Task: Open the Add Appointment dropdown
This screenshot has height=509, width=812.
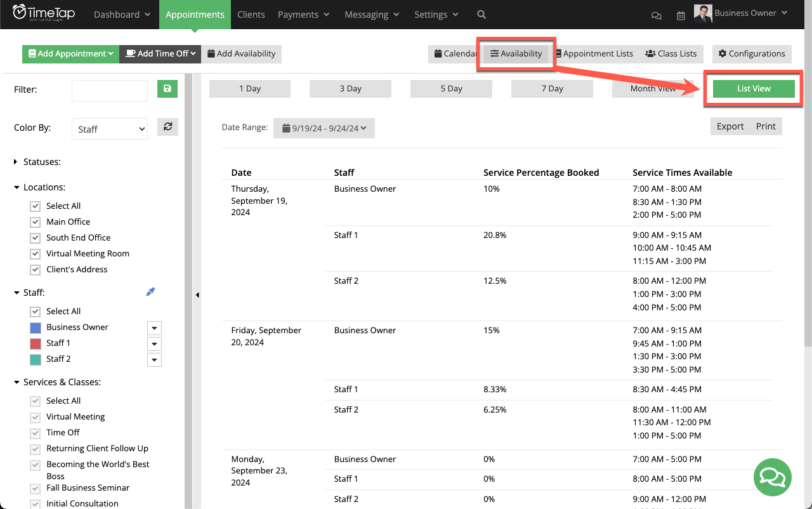Action: pyautogui.click(x=70, y=54)
